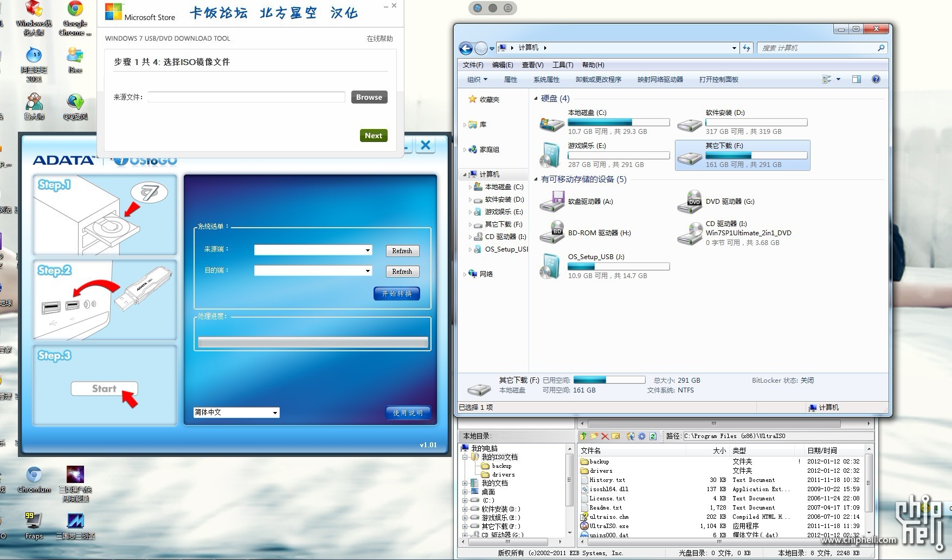The image size is (952, 560).
Task: Collapse the 有可移动存储的设备 (5) group
Action: click(536, 179)
